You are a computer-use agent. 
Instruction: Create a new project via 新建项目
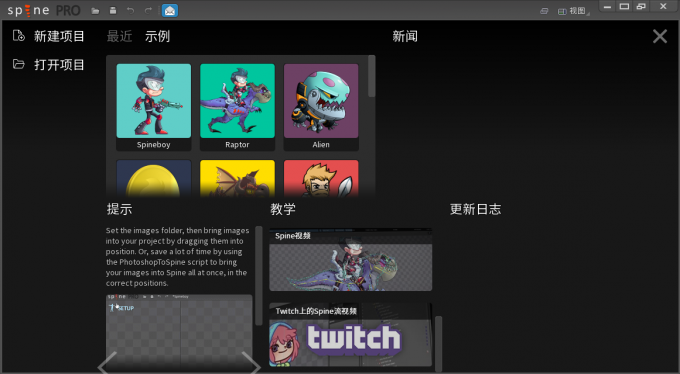[x=59, y=36]
